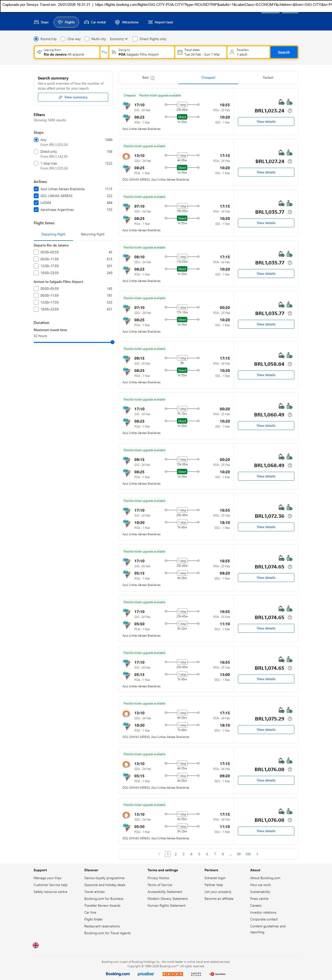
Task: Click the swap origin and destination arrows icon
Action: tap(104, 52)
